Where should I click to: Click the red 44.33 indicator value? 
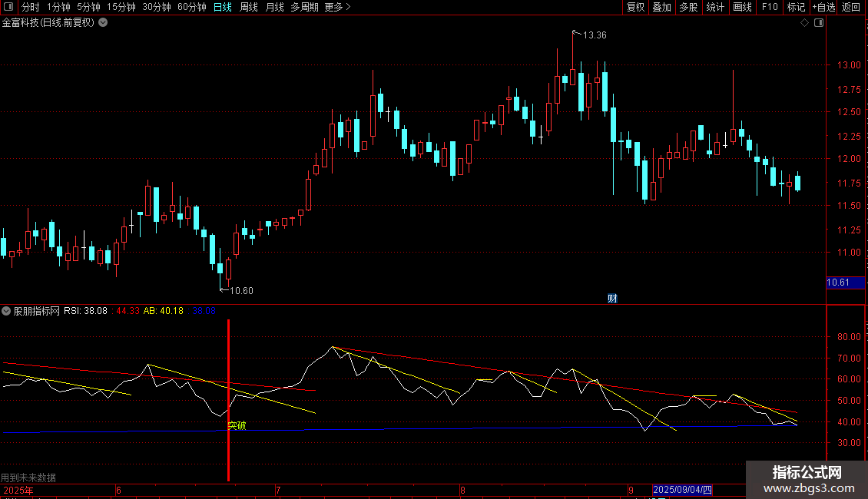point(128,311)
